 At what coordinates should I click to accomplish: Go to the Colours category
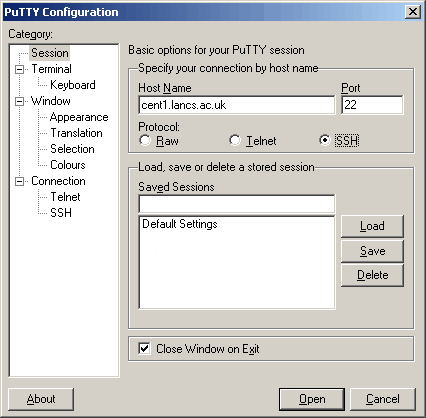(68, 165)
